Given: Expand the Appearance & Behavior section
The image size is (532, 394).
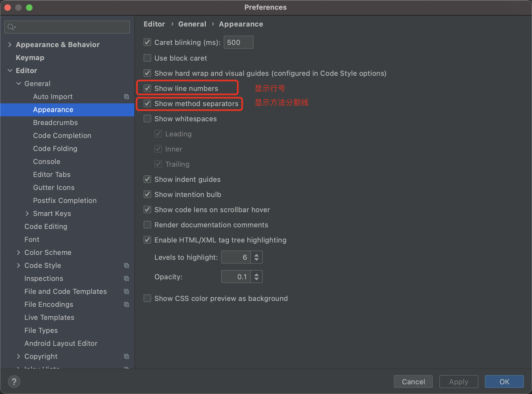Looking at the screenshot, I should (x=10, y=44).
